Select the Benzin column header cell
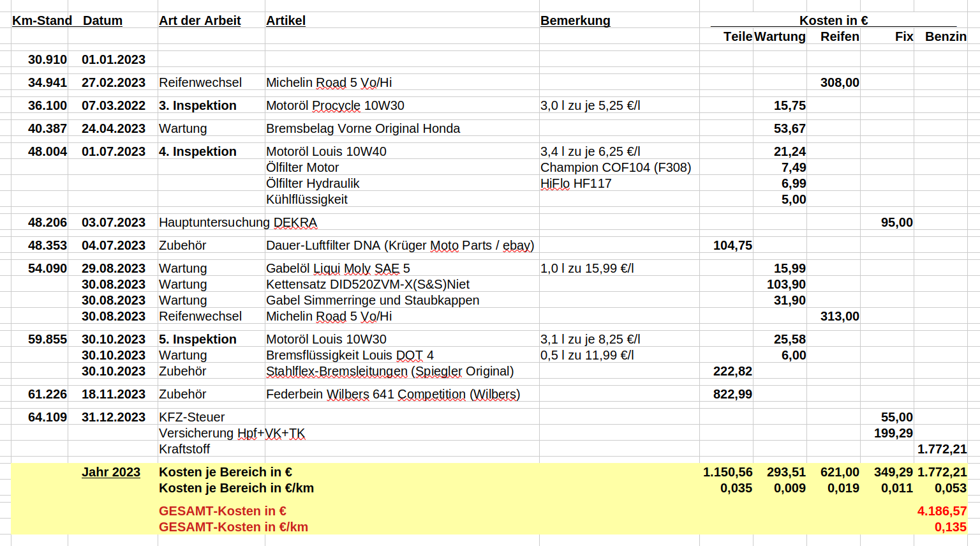Viewport: 980px width, 546px height. pos(945,36)
